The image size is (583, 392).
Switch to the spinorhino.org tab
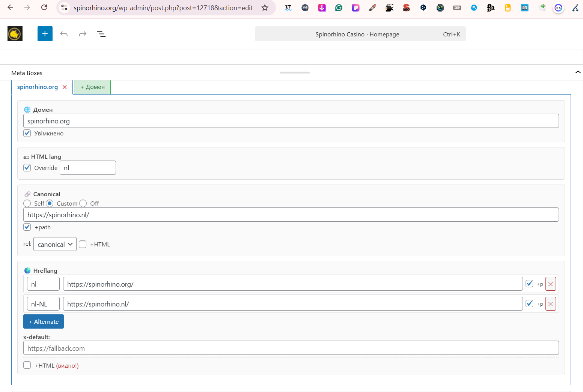pyautogui.click(x=38, y=87)
